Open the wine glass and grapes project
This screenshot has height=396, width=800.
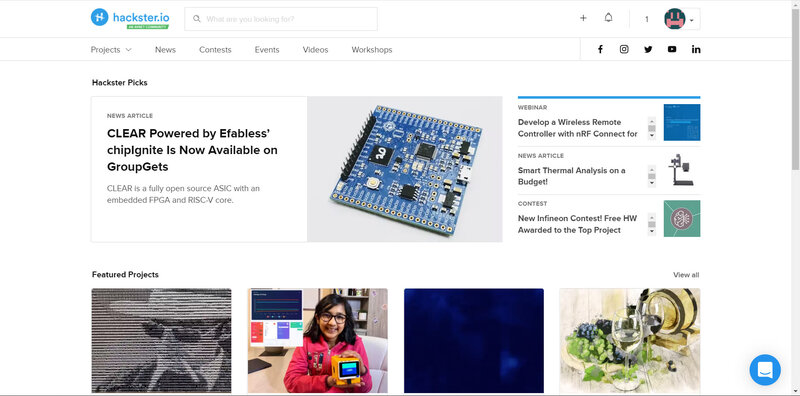tap(630, 340)
